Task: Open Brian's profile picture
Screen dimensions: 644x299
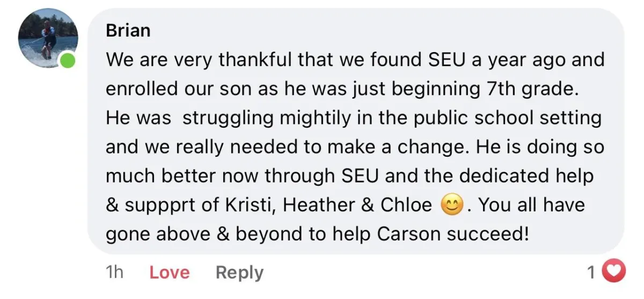Action: (x=48, y=38)
